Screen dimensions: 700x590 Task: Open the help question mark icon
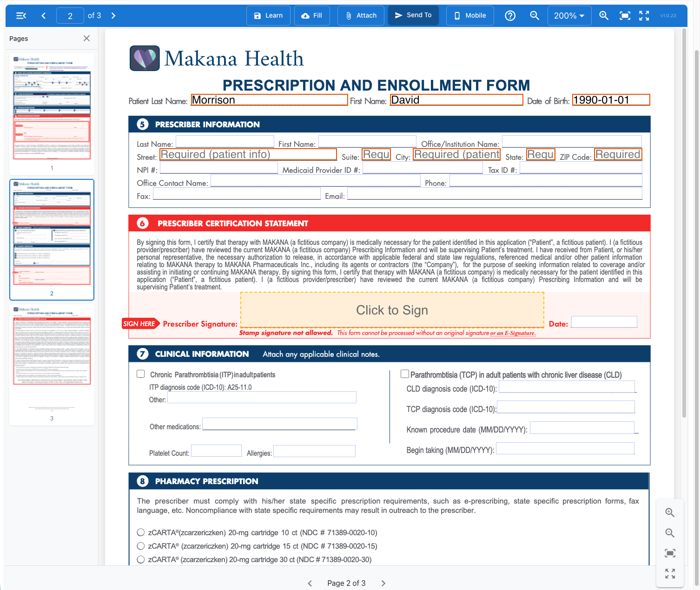(x=510, y=16)
